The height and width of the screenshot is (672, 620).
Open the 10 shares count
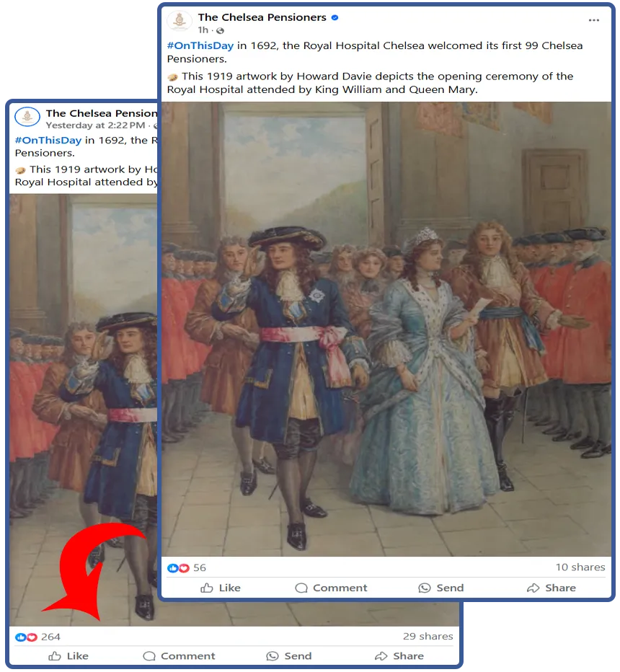pos(580,567)
